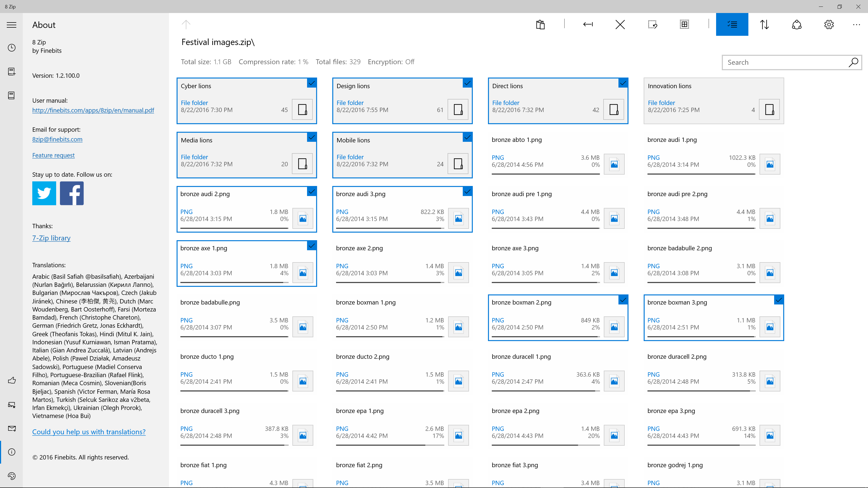Open the 7-Zip library link
This screenshot has height=488, width=868.
pos(51,238)
